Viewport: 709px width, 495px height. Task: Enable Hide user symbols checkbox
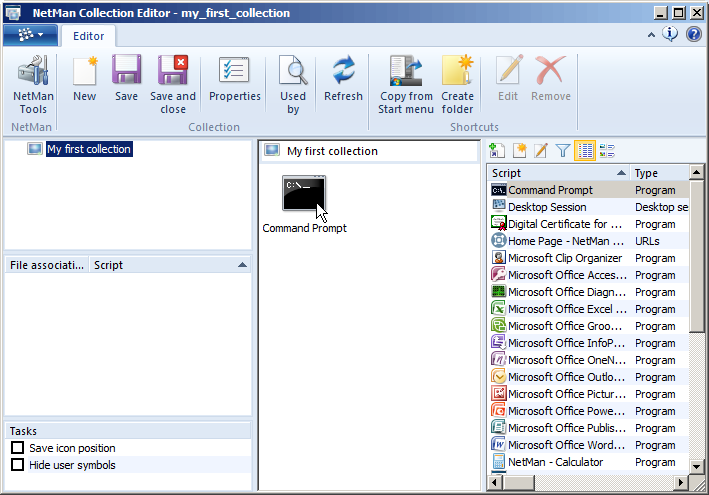tap(18, 464)
